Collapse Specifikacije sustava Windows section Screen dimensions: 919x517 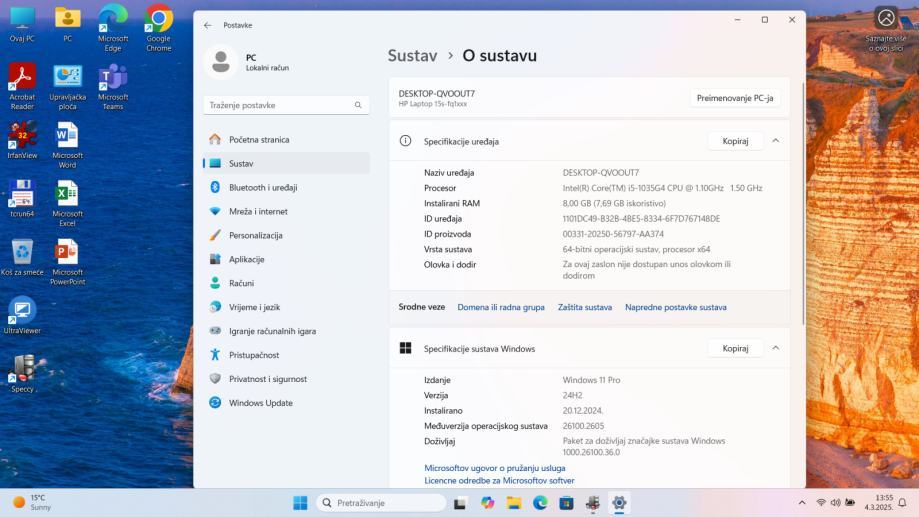click(x=775, y=348)
